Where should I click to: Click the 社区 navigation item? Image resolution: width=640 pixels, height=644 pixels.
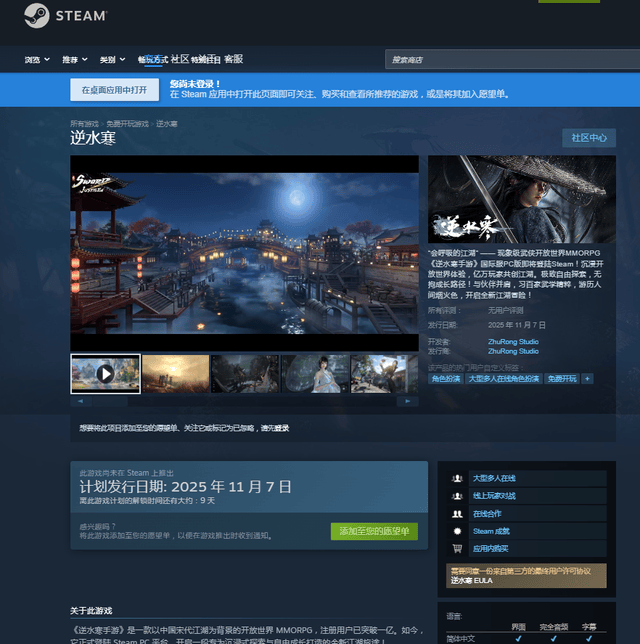(x=180, y=60)
